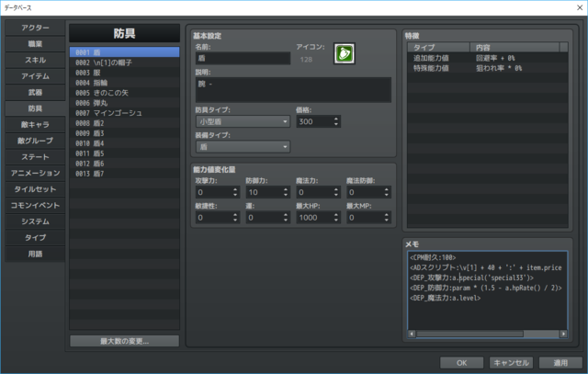Click the 最大数の変更 button
This screenshot has height=374, width=588.
pyautogui.click(x=125, y=341)
